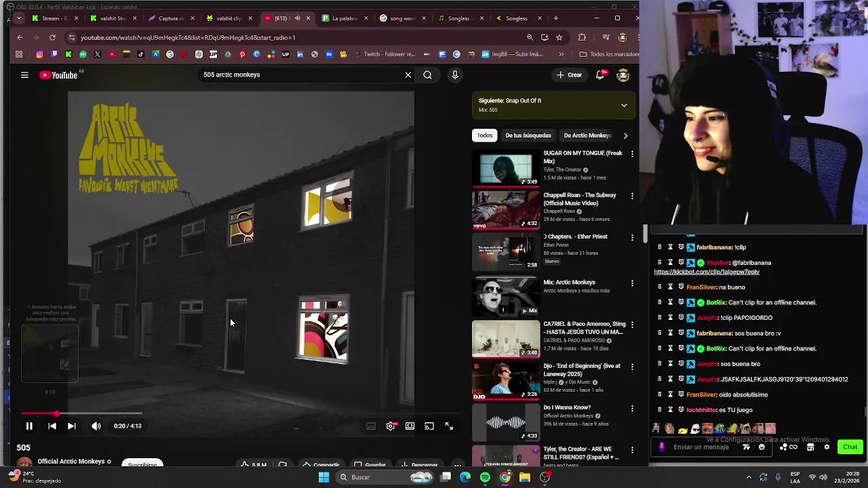Timeout FranSilver's na bueno message
This screenshot has height=488, width=868.
click(670, 287)
